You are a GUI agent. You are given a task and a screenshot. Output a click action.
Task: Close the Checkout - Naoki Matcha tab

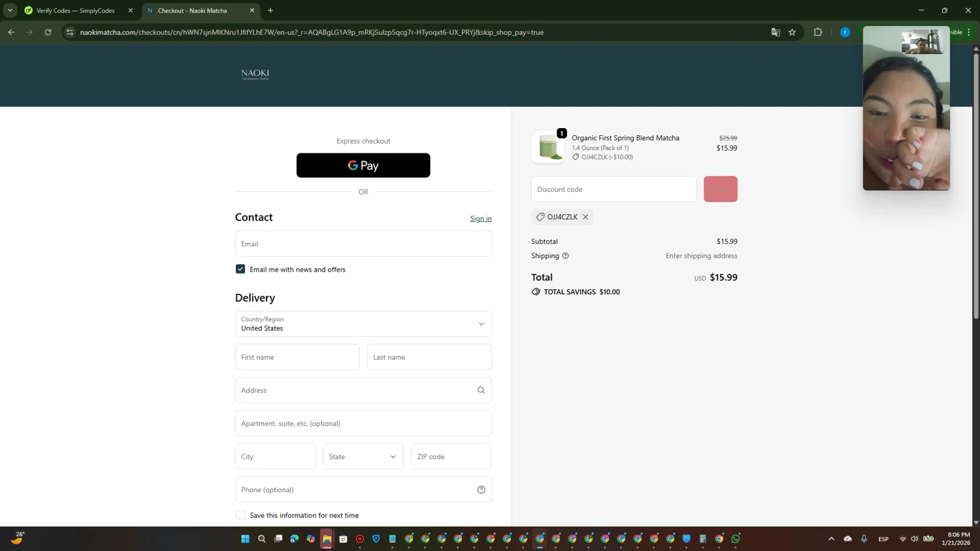click(252, 10)
